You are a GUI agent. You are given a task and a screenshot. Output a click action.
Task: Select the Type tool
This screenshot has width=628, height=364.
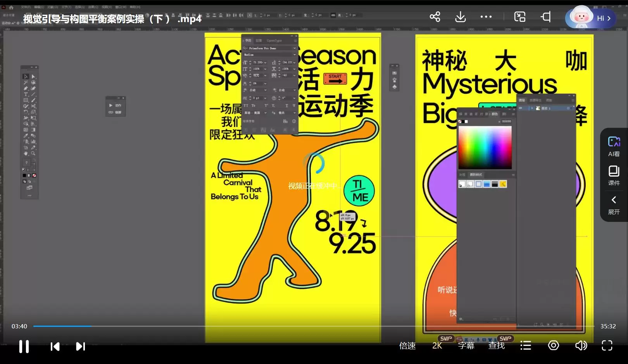click(26, 94)
